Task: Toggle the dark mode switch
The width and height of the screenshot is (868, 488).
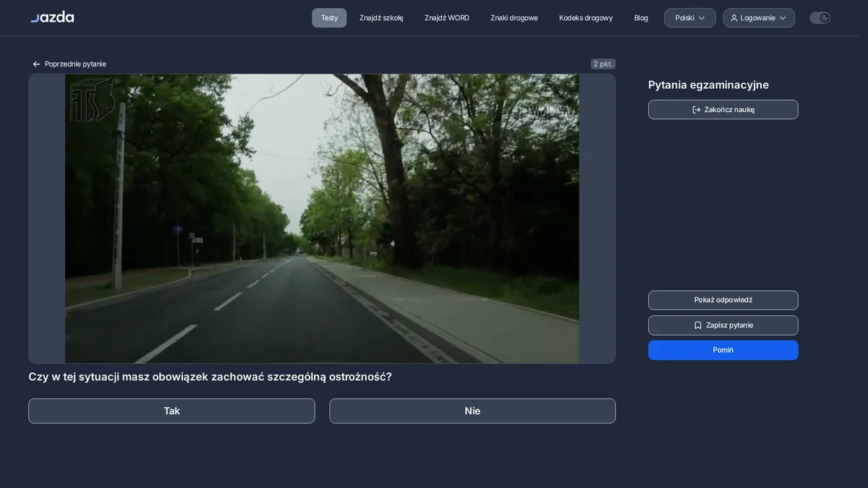Action: point(820,18)
